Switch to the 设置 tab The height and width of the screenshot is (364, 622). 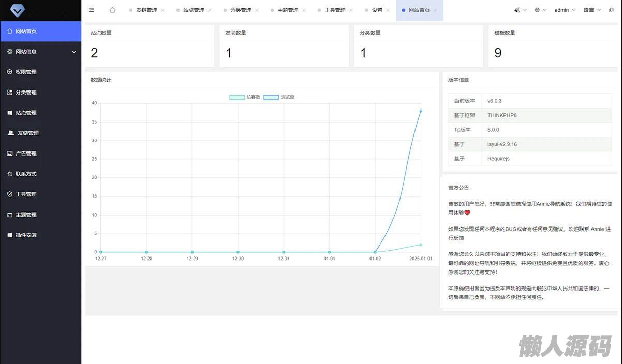point(377,10)
